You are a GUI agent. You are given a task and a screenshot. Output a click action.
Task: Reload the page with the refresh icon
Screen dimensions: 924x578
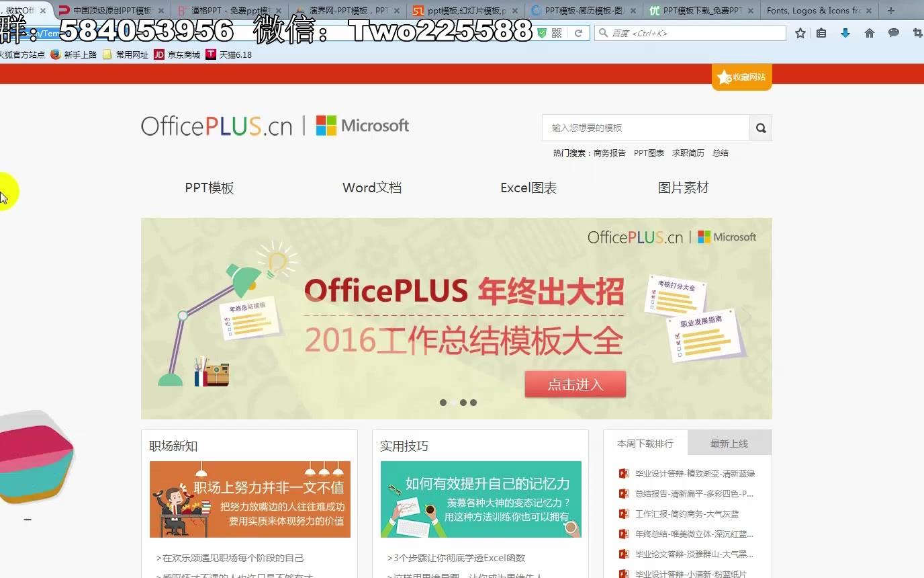point(578,33)
